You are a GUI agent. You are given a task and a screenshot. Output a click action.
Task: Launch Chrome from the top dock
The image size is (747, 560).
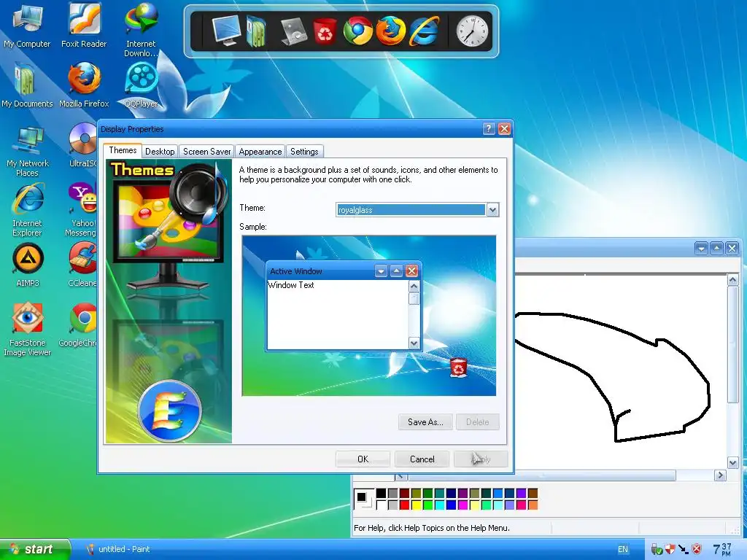click(357, 31)
